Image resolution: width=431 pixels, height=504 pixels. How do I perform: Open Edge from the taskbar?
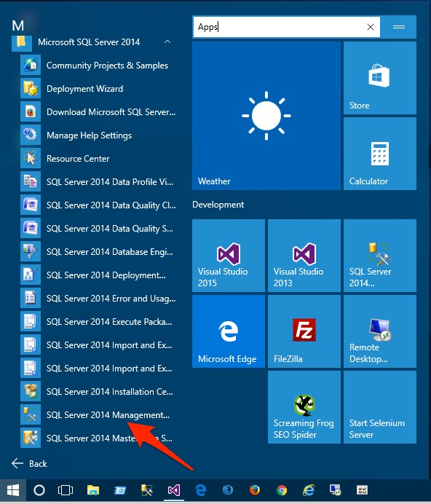tap(201, 490)
